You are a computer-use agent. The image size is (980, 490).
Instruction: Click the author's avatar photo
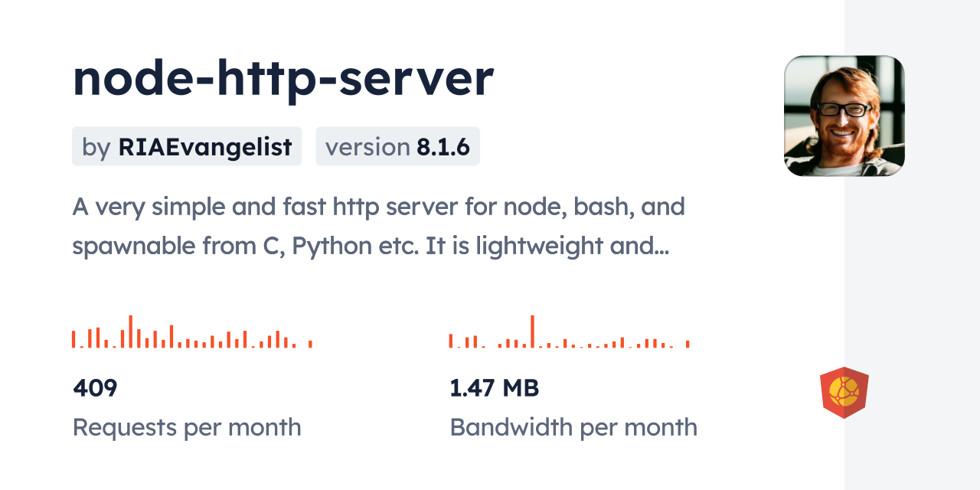pyautogui.click(x=844, y=116)
